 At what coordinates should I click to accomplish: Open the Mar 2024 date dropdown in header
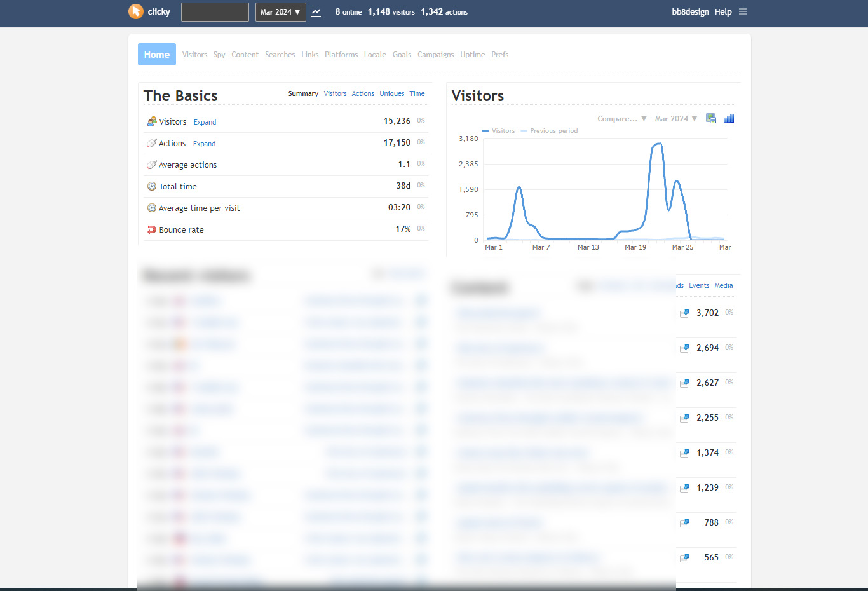(280, 12)
